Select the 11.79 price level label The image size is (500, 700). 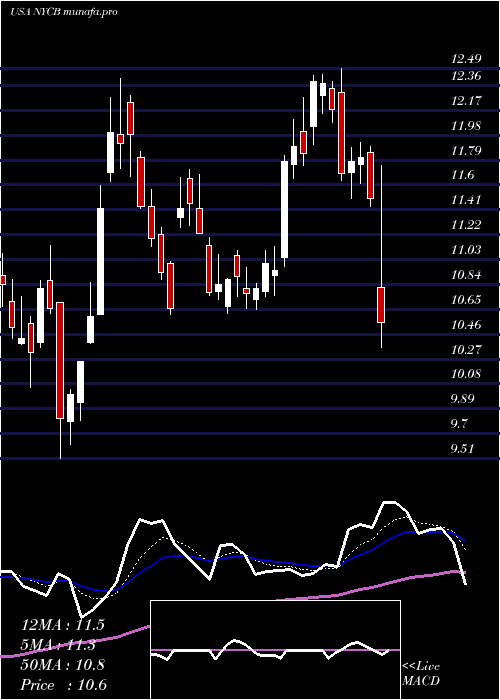(466, 150)
